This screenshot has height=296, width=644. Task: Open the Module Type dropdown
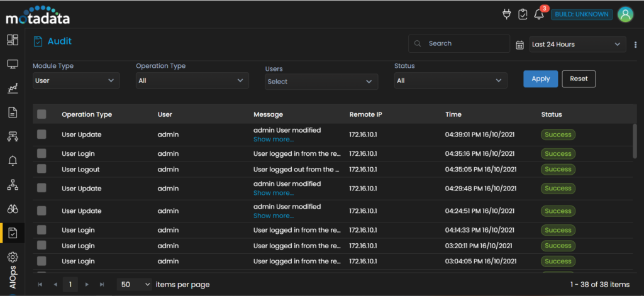[x=76, y=80]
